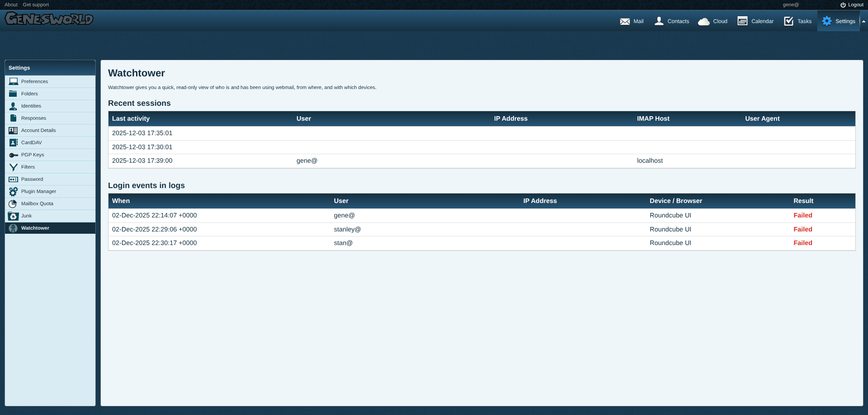
Task: Click the Mailbox Quota pie icon
Action: 13,204
